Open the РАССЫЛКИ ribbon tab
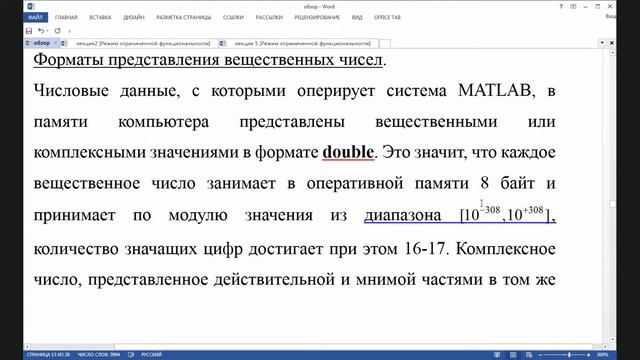 pos(269,18)
